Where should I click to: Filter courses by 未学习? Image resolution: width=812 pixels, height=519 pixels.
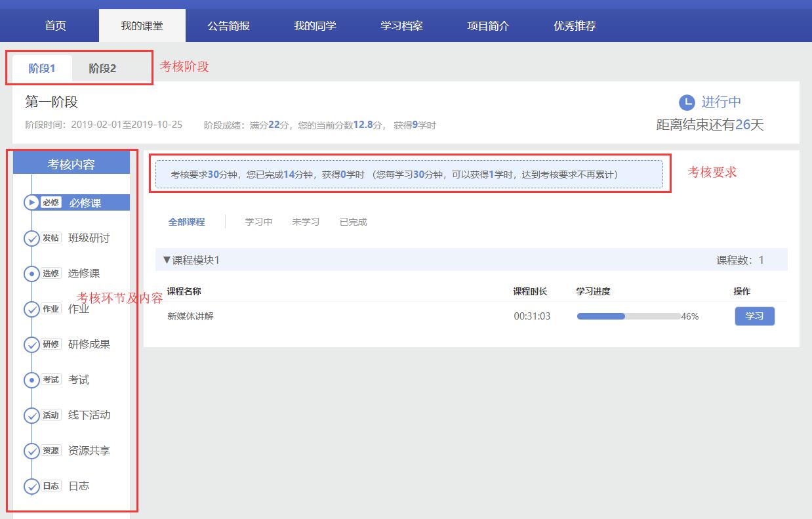(x=306, y=222)
